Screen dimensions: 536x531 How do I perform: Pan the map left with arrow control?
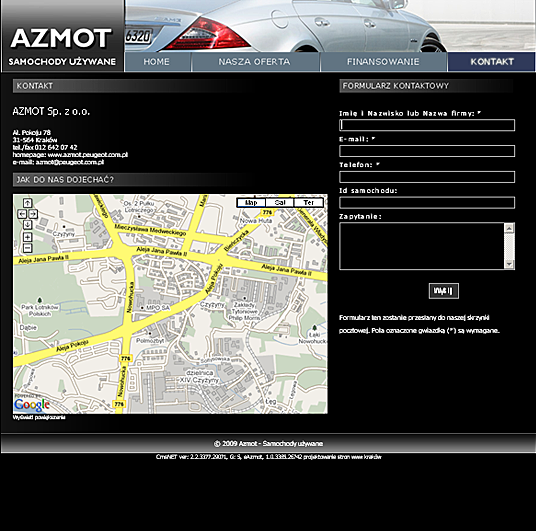click(x=22, y=214)
